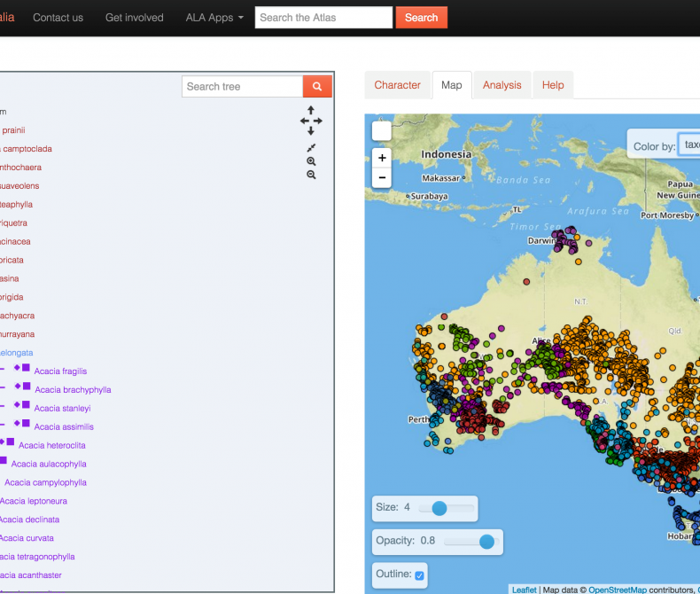
Task: Switch to the Character tab
Action: pyautogui.click(x=397, y=85)
